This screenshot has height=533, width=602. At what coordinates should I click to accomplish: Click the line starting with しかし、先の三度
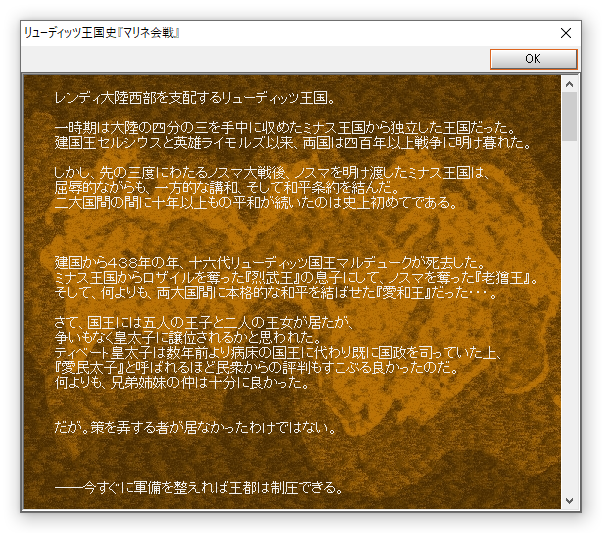pos(284,173)
